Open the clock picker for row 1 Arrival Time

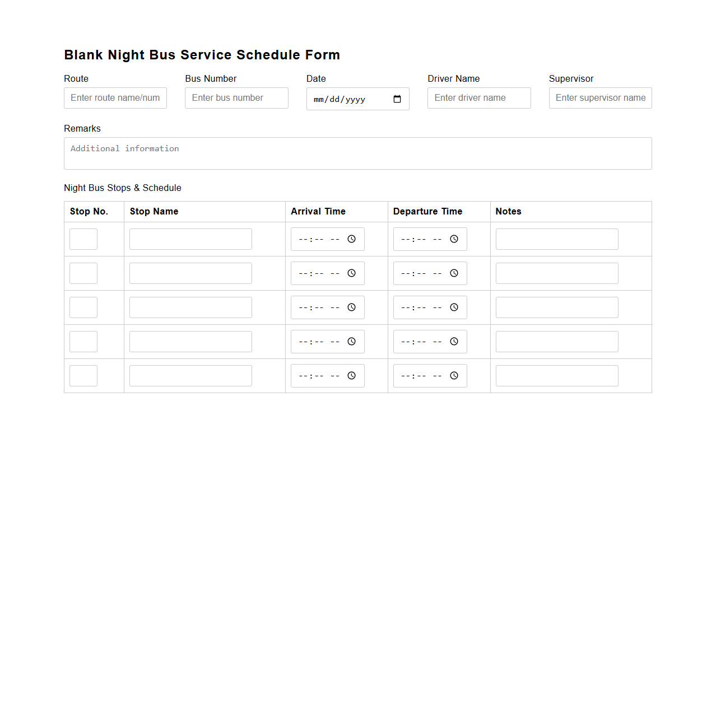pyautogui.click(x=351, y=239)
